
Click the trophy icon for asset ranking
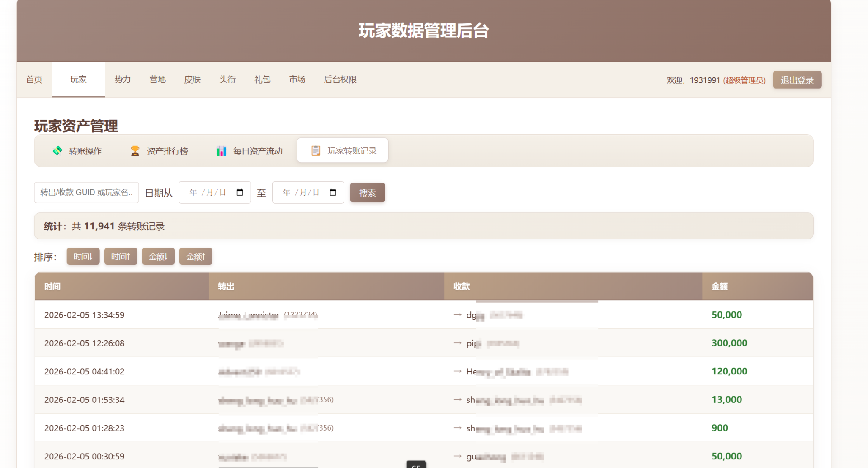point(135,151)
